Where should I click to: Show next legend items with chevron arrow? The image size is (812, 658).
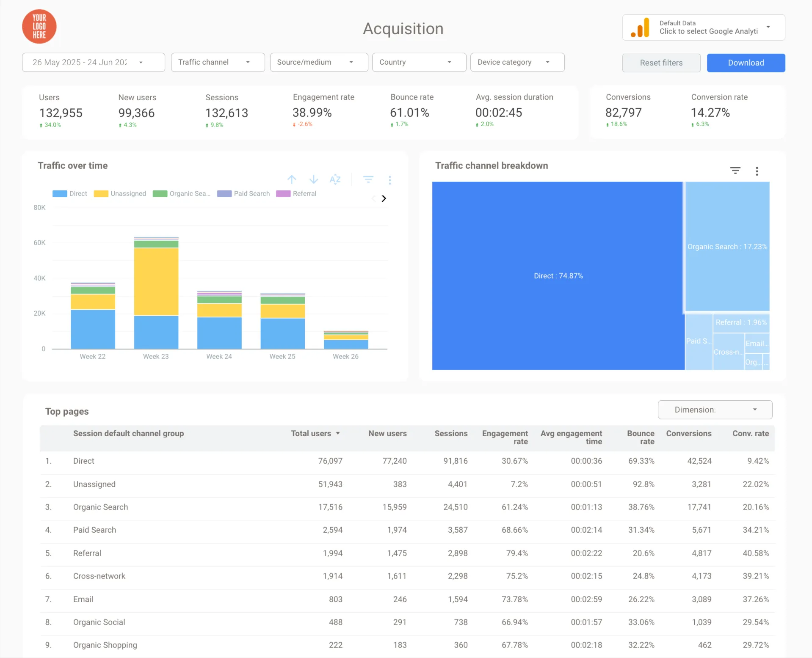tap(384, 198)
